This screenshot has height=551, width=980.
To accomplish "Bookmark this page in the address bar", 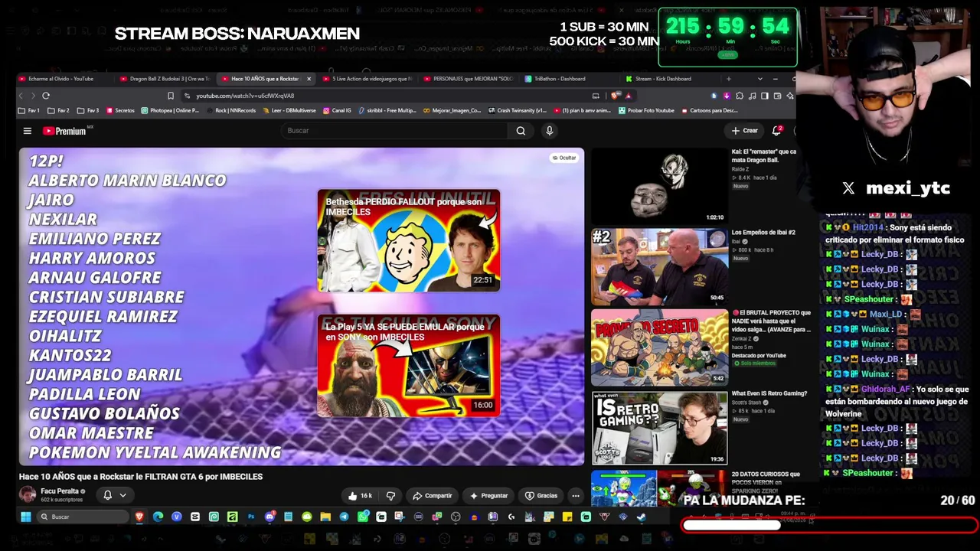I will tap(171, 96).
